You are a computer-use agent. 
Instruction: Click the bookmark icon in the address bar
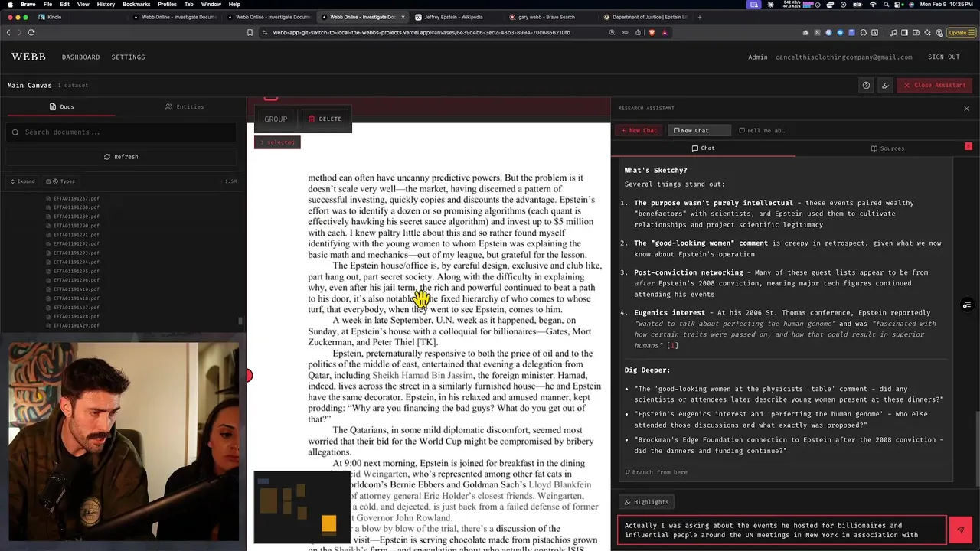[x=250, y=32]
